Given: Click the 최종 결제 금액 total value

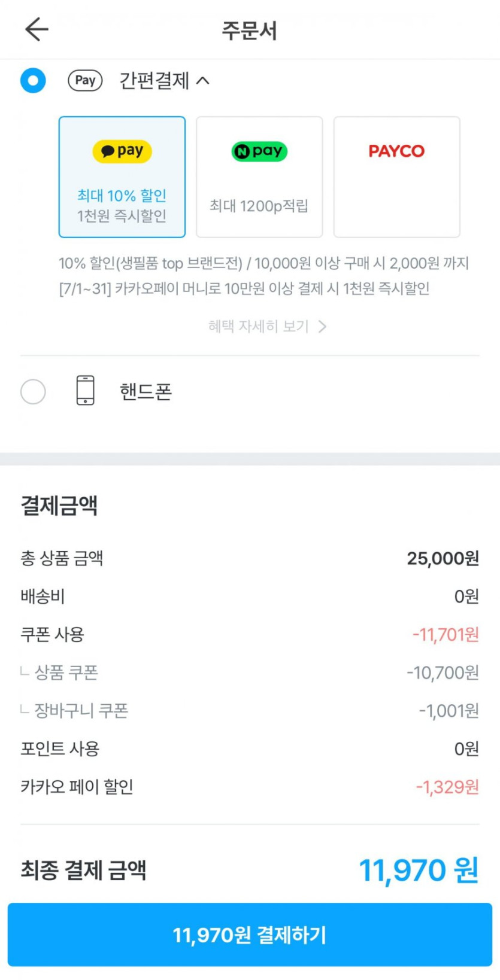Looking at the screenshot, I should tap(419, 870).
